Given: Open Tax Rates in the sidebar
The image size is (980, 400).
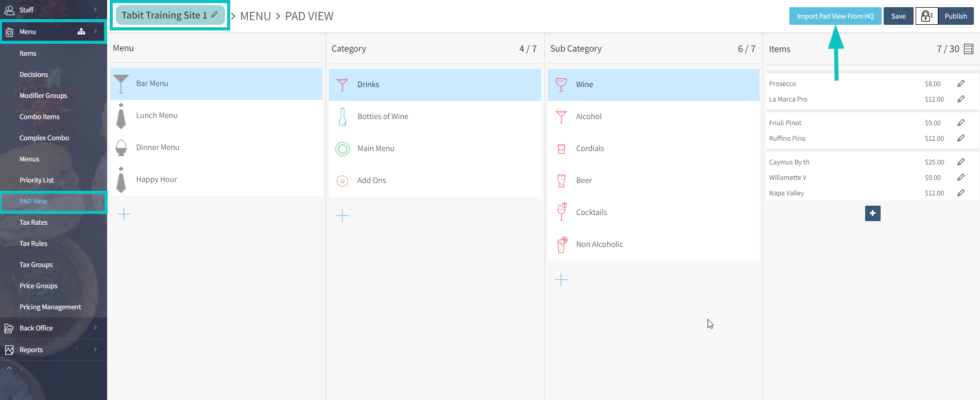Looking at the screenshot, I should [33, 222].
